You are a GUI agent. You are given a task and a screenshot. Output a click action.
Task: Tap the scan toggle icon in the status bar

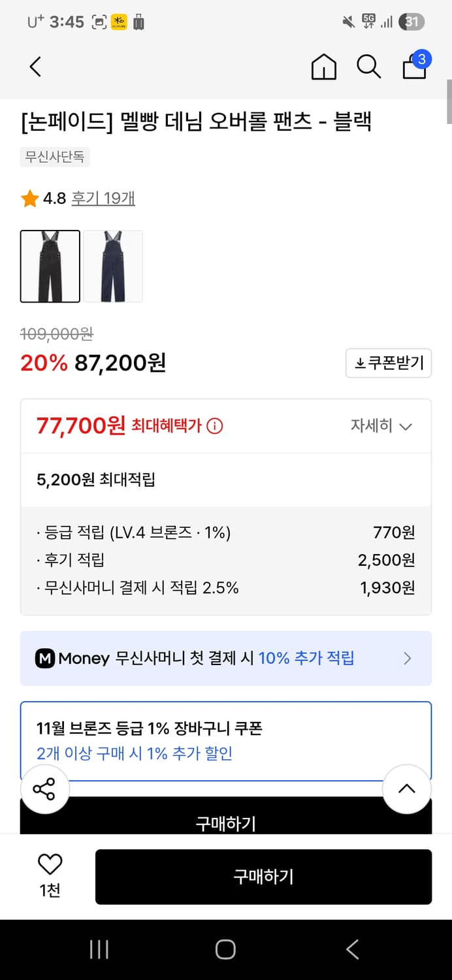(99, 22)
